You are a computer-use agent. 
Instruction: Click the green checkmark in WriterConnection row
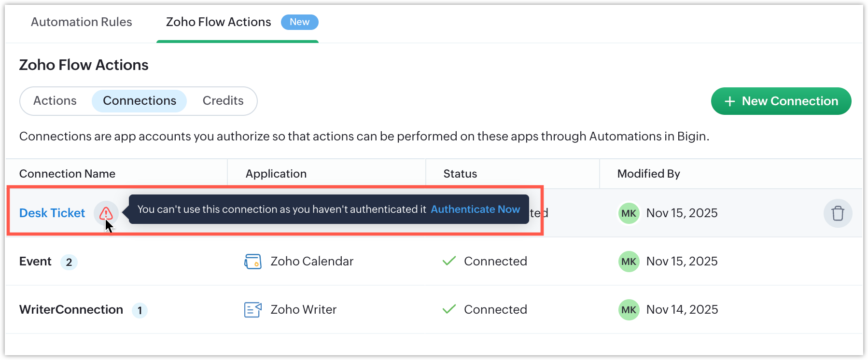click(449, 309)
